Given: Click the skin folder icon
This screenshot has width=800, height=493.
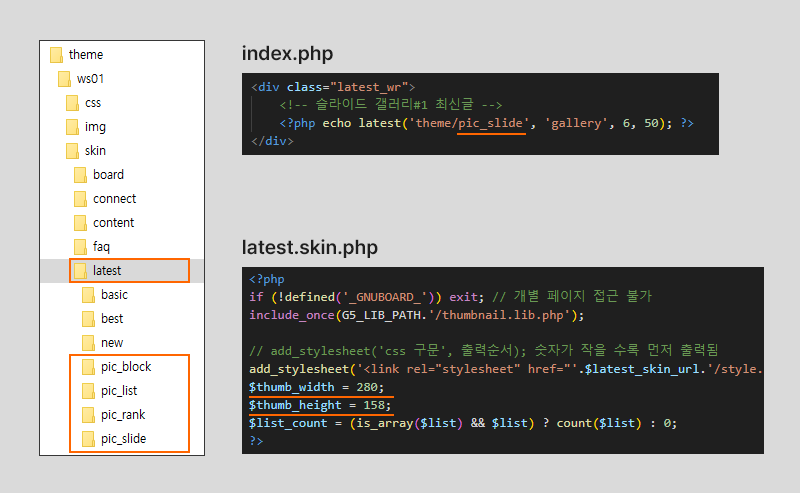Looking at the screenshot, I should (72, 151).
